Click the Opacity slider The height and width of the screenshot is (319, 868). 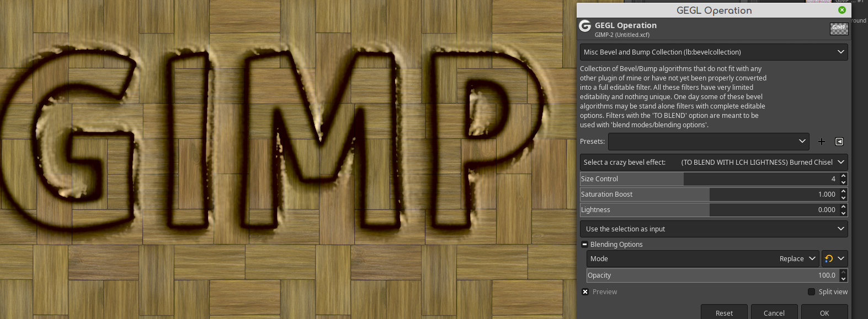712,275
